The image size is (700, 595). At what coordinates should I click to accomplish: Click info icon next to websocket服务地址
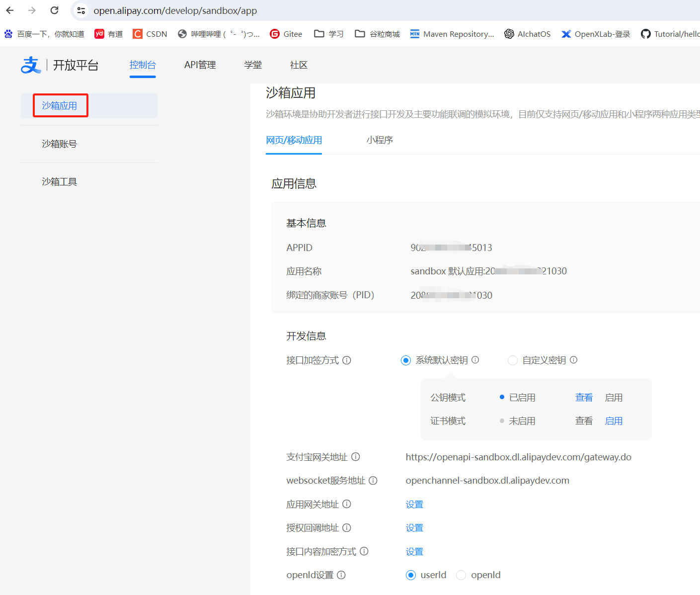click(373, 481)
